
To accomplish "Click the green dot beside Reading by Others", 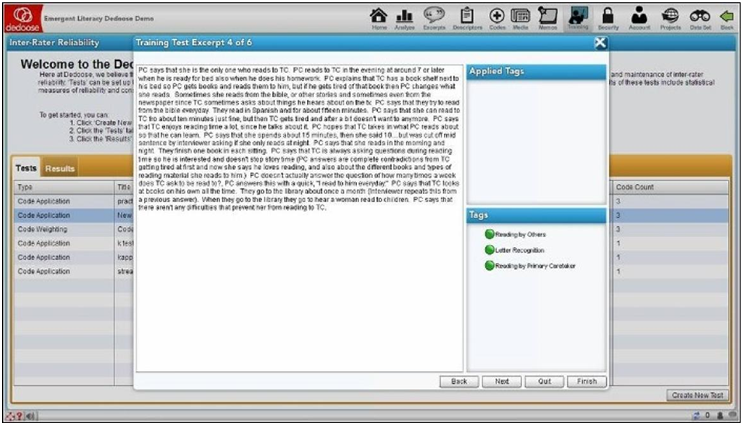I will point(489,234).
